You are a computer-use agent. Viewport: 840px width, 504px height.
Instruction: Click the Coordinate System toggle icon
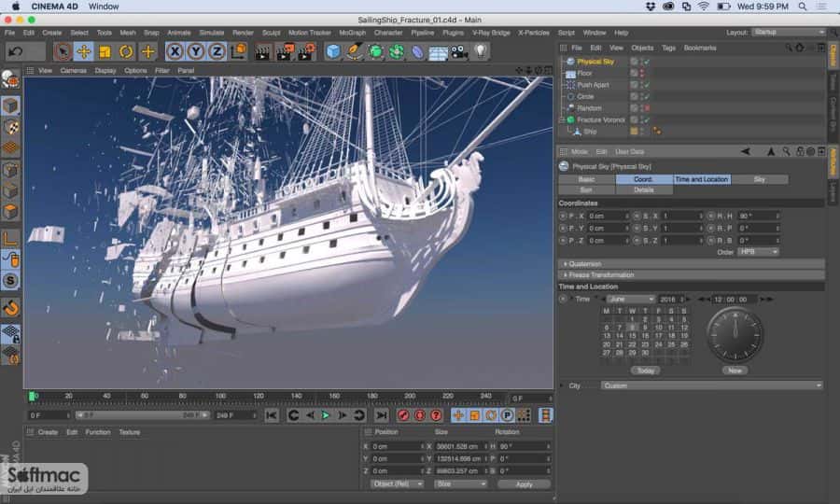(x=238, y=52)
